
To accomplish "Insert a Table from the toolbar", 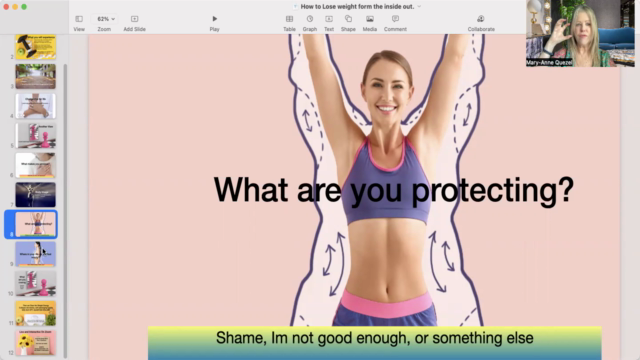I will click(289, 19).
